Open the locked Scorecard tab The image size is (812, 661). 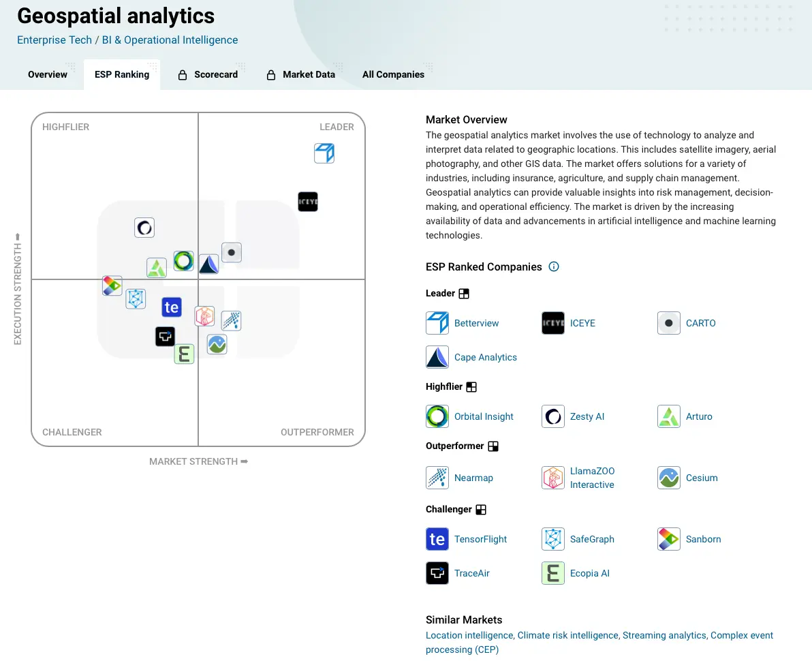click(208, 74)
